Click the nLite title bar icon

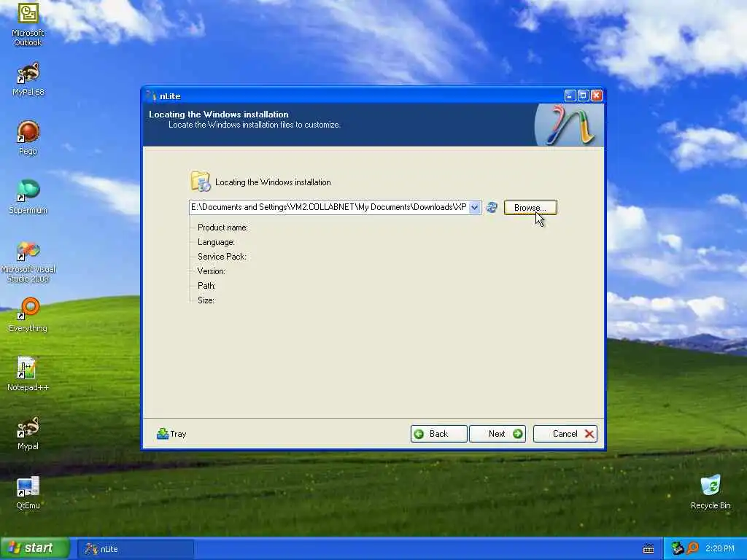tap(152, 96)
